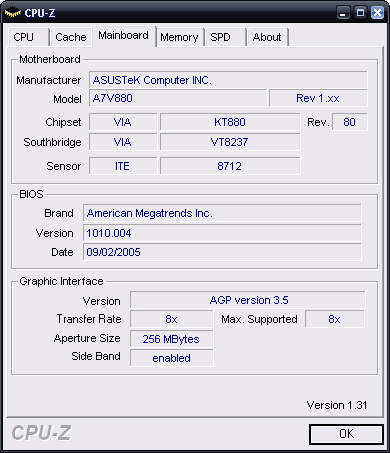Click the Model field A7V880

[x=178, y=98]
